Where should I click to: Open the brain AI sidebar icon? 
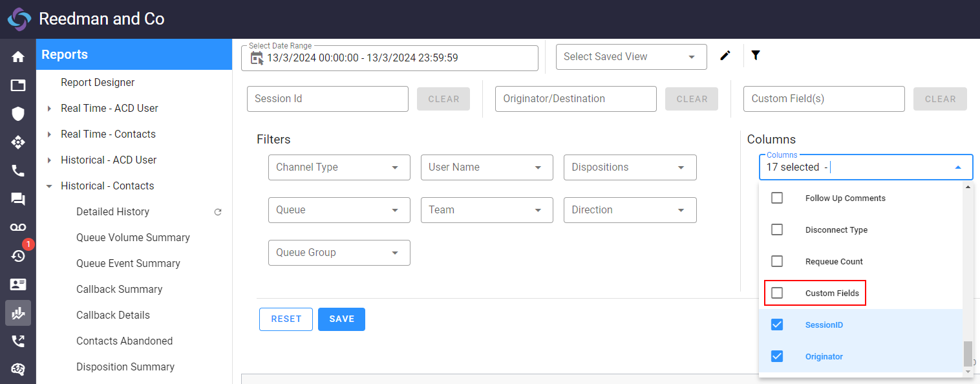[x=18, y=369]
